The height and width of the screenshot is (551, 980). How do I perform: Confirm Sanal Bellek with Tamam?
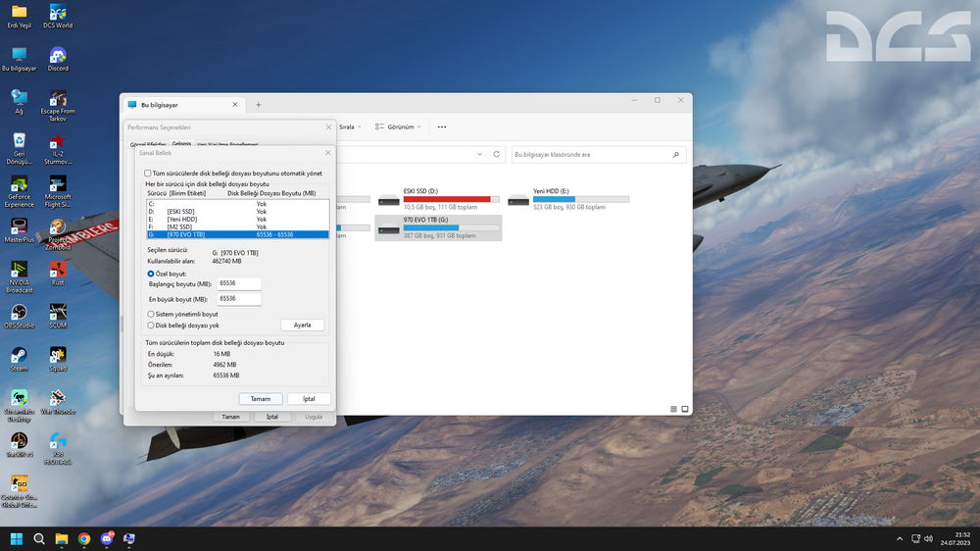[261, 399]
